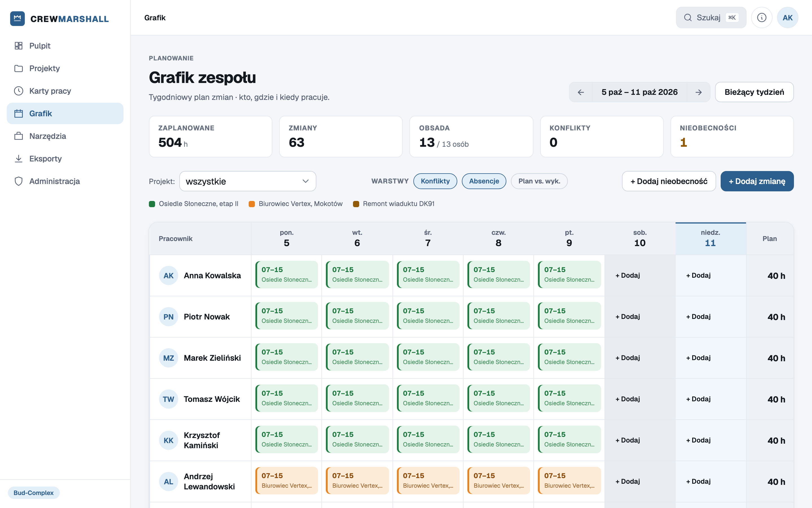This screenshot has height=508, width=812.
Task: Click Anna Kowalska's AK avatar
Action: click(x=168, y=275)
